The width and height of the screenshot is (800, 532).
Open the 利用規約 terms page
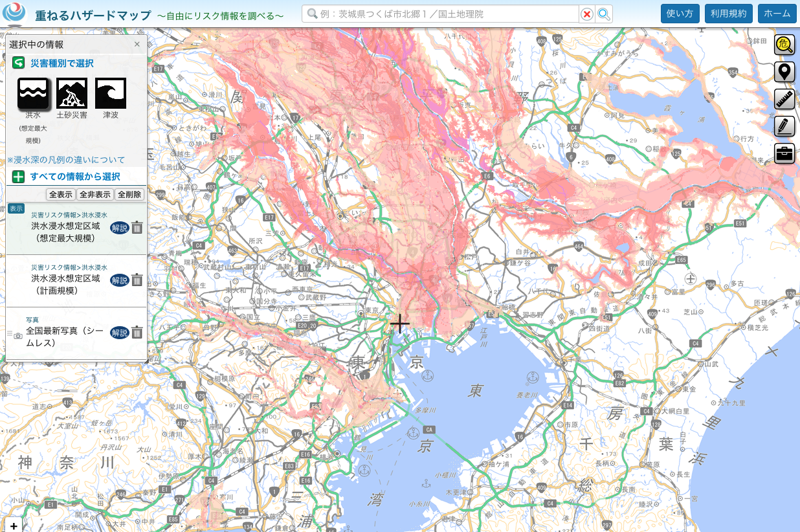coord(729,14)
